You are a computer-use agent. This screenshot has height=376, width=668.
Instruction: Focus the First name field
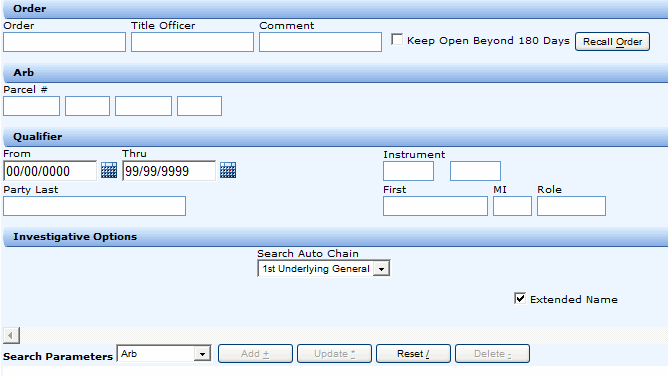[435, 206]
